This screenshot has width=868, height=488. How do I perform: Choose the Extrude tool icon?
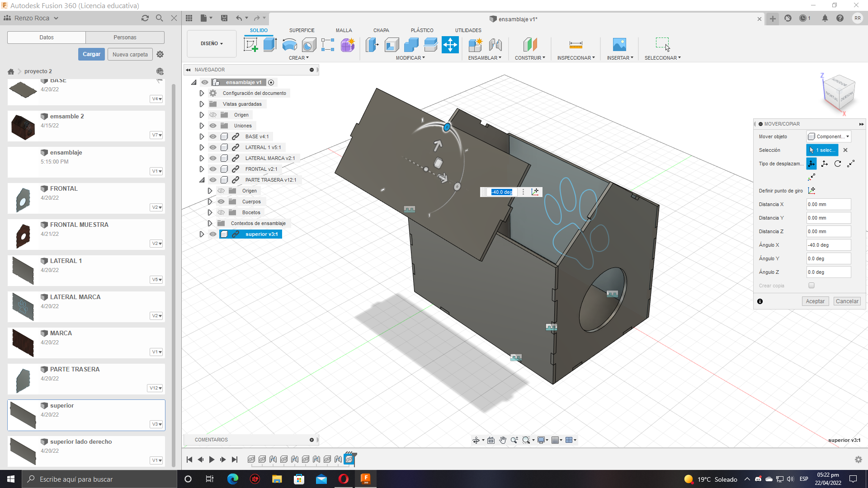click(x=270, y=45)
